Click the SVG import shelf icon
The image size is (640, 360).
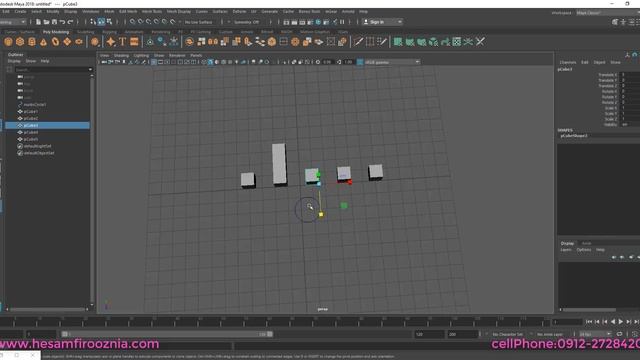coord(134,42)
